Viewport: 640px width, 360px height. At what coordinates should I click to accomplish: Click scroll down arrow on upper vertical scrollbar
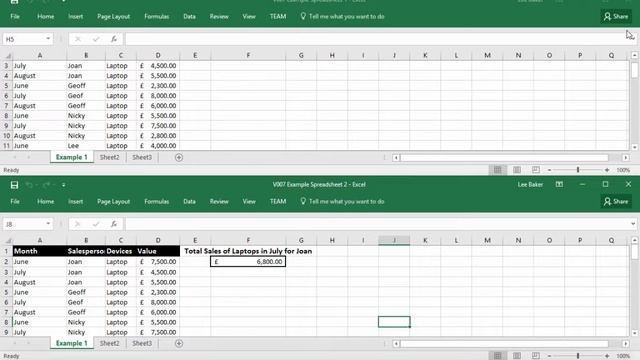635,147
